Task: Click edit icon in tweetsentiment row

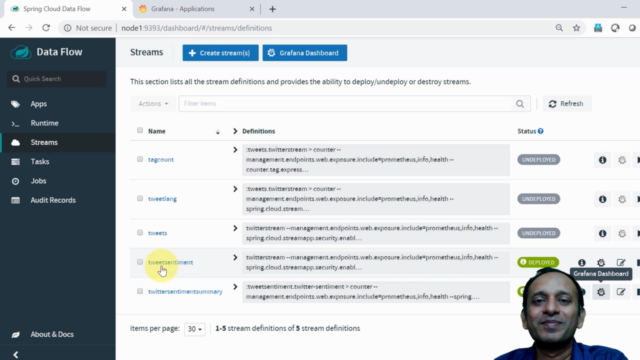Action: (621, 262)
